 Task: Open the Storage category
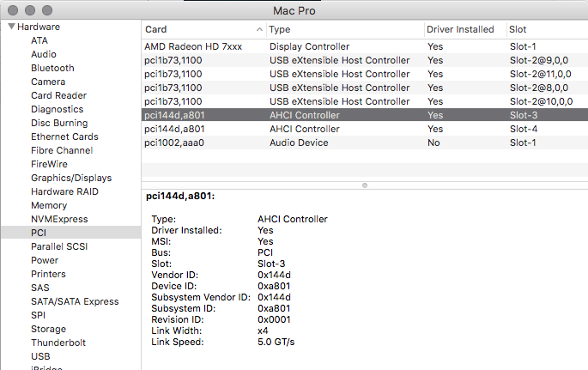48,329
